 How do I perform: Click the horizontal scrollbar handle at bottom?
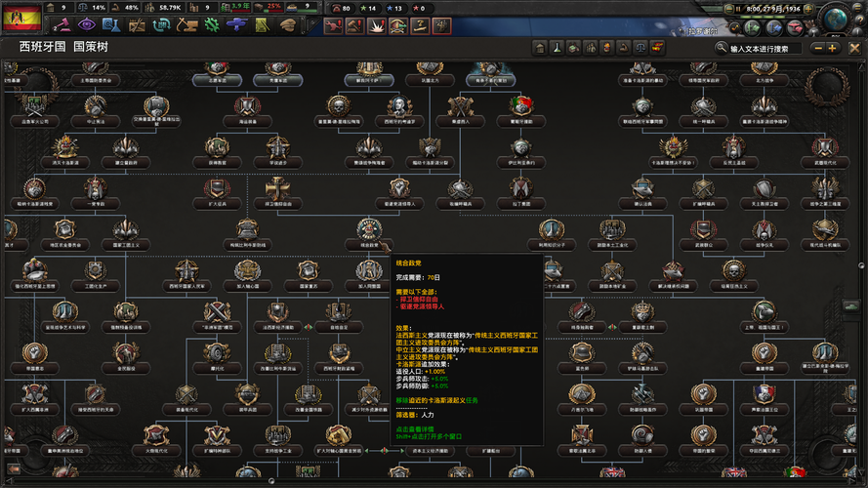[271, 481]
